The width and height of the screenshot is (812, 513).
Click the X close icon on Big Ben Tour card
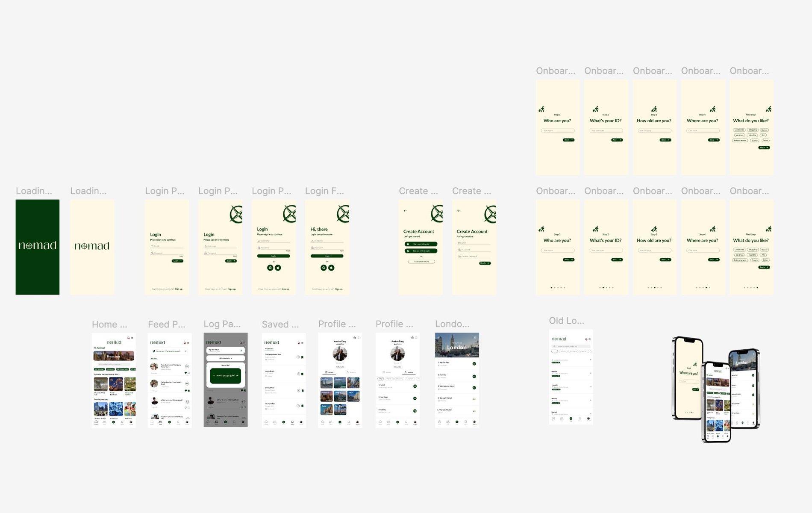coord(241,350)
